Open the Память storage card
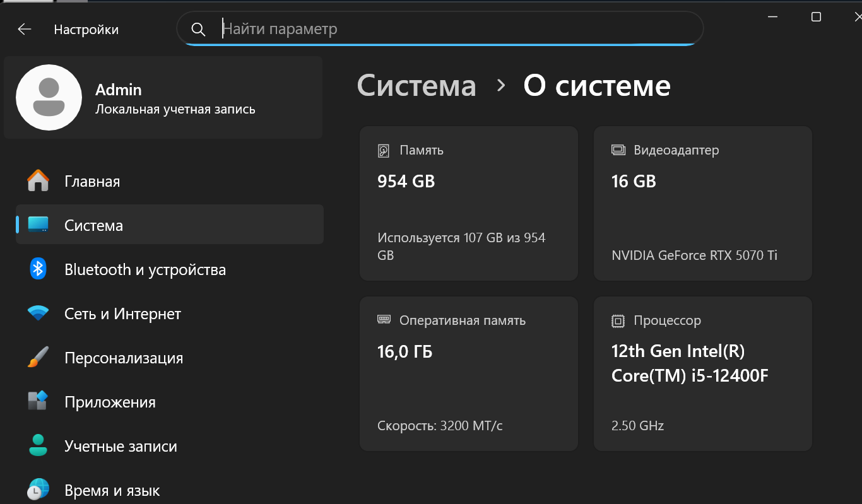 point(468,203)
